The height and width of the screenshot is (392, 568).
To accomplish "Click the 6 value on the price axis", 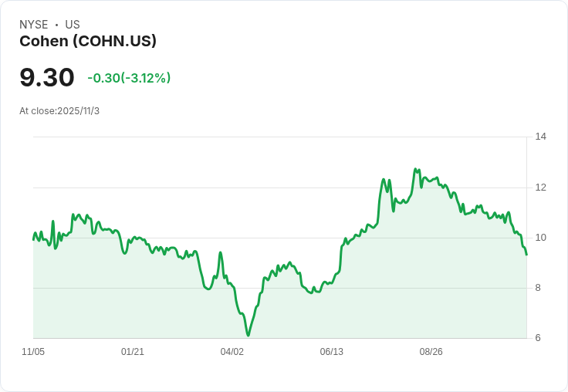I will (538, 338).
